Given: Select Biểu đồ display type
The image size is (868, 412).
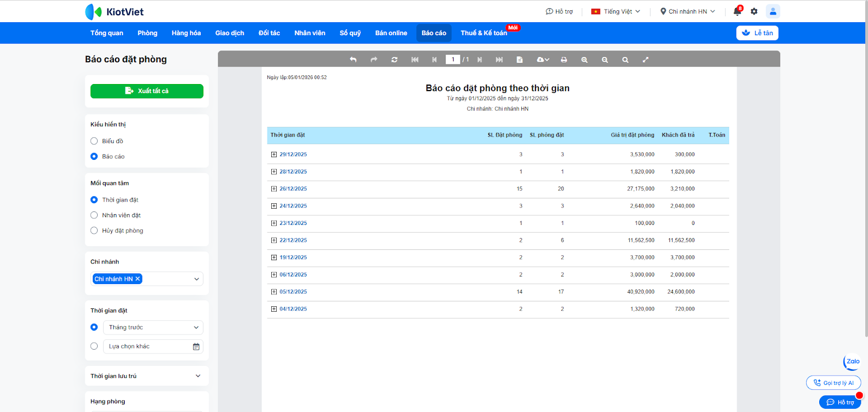Looking at the screenshot, I should [94, 141].
